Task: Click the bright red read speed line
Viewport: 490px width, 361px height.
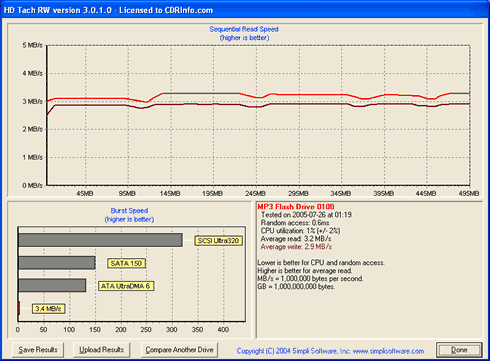Action: click(x=200, y=93)
